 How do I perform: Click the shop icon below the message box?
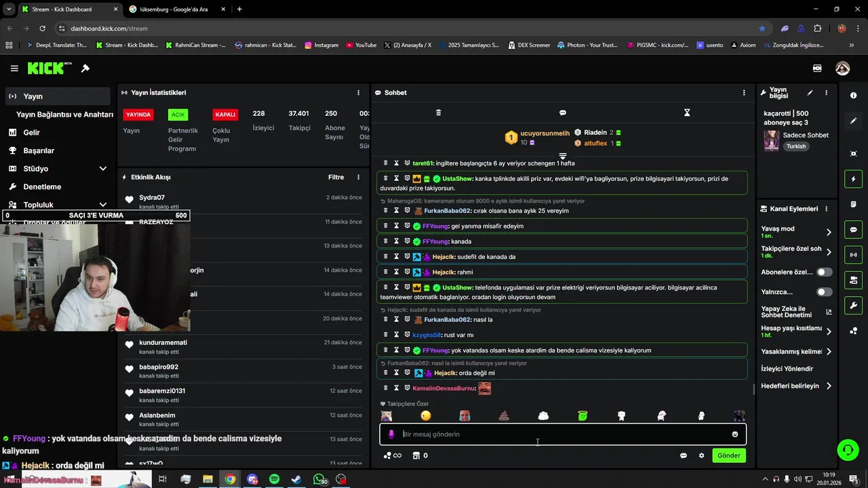click(x=416, y=455)
